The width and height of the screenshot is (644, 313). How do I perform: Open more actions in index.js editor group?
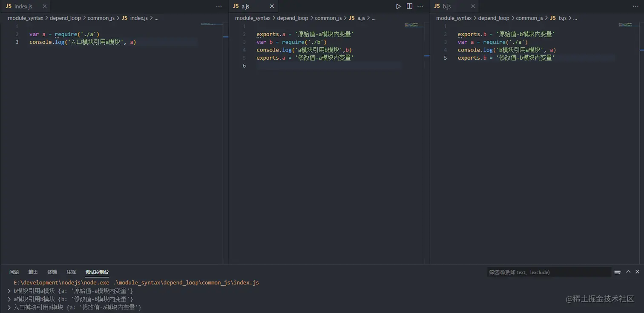[x=219, y=6]
